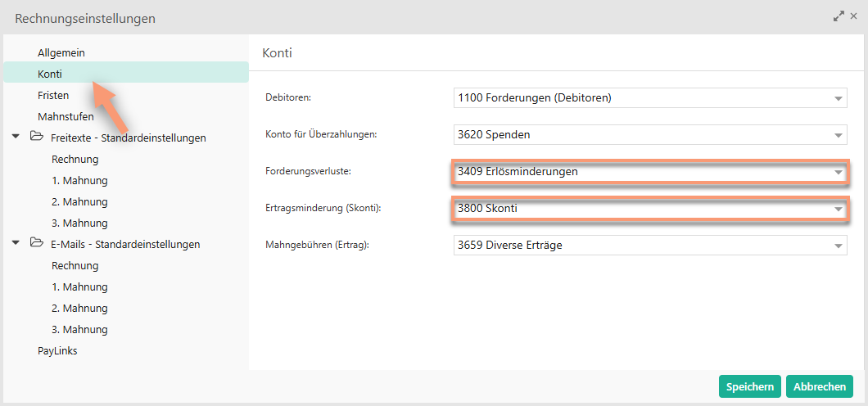Select Allgemein in the settings sidebar
The image size is (868, 406).
61,53
